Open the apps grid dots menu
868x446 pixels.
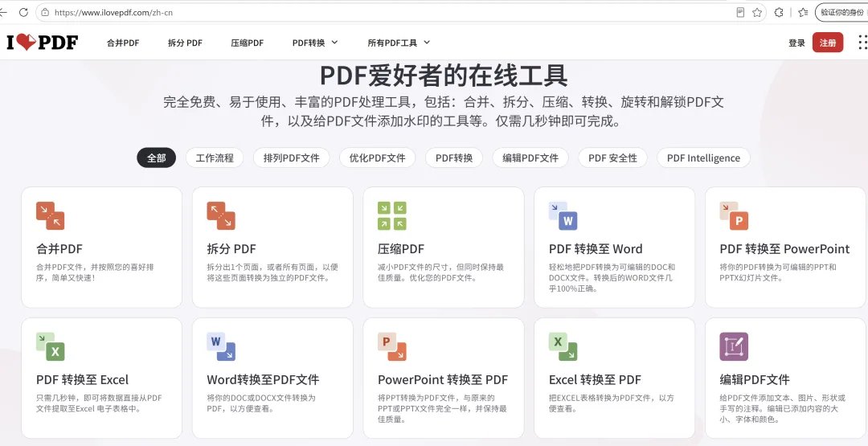click(862, 42)
